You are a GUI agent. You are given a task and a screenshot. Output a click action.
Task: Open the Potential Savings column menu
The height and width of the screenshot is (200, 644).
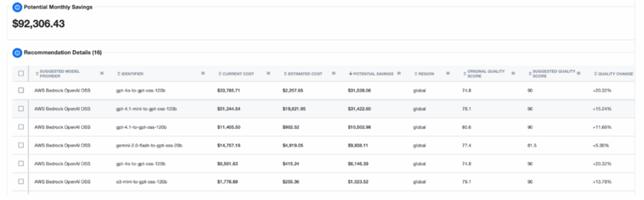[399, 73]
